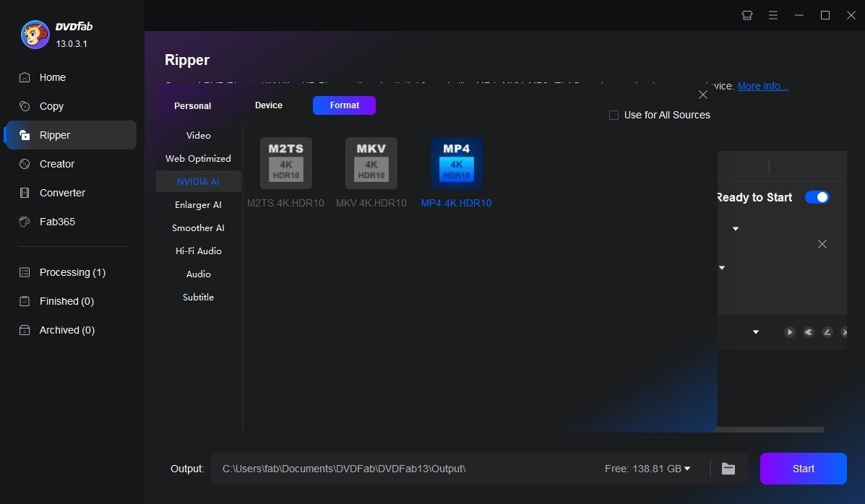Click the 13.0.3.1 version number
865x504 pixels.
click(x=72, y=43)
